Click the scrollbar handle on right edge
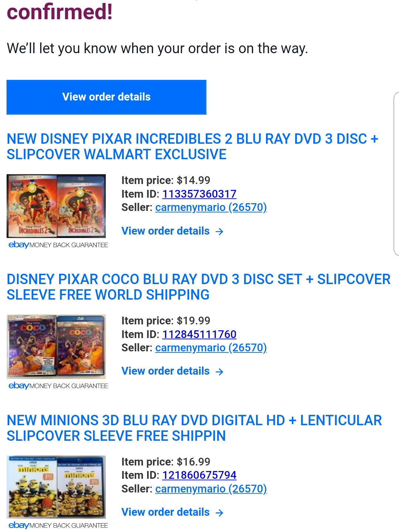The width and height of the screenshot is (399, 532). (x=396, y=174)
